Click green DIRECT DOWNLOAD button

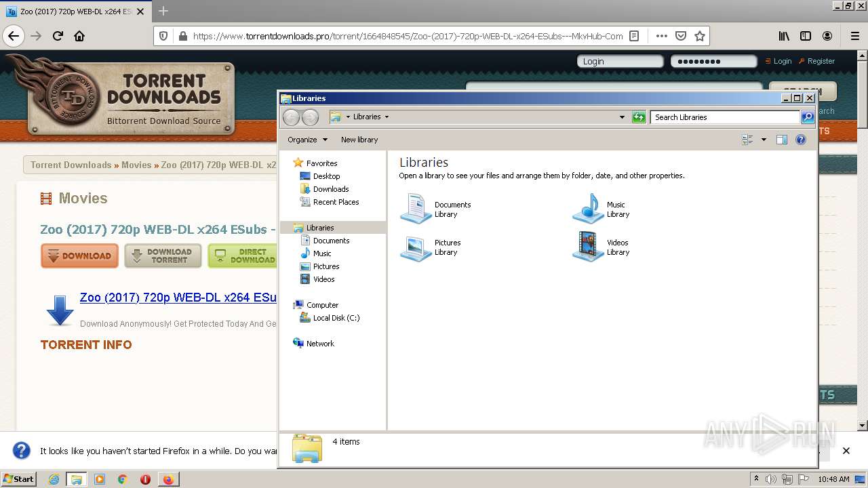[242, 256]
